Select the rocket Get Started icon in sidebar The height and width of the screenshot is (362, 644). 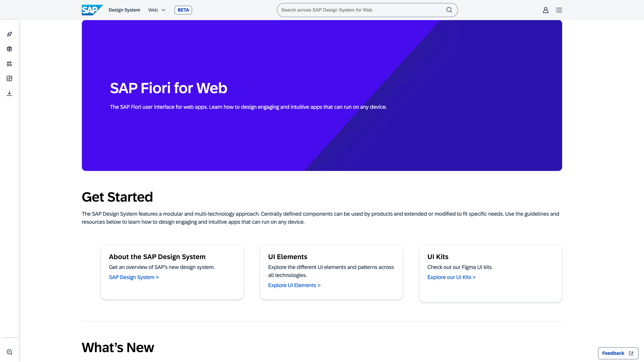pos(9,34)
